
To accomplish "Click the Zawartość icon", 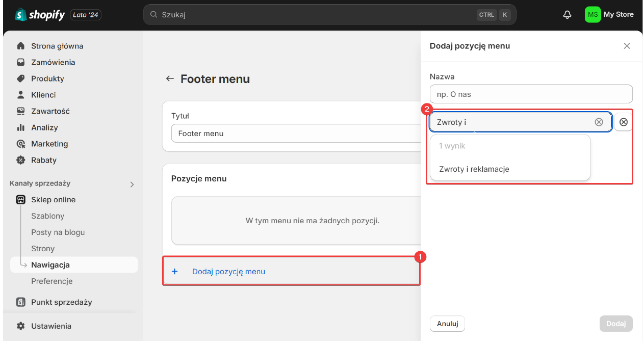I will 21,111.
